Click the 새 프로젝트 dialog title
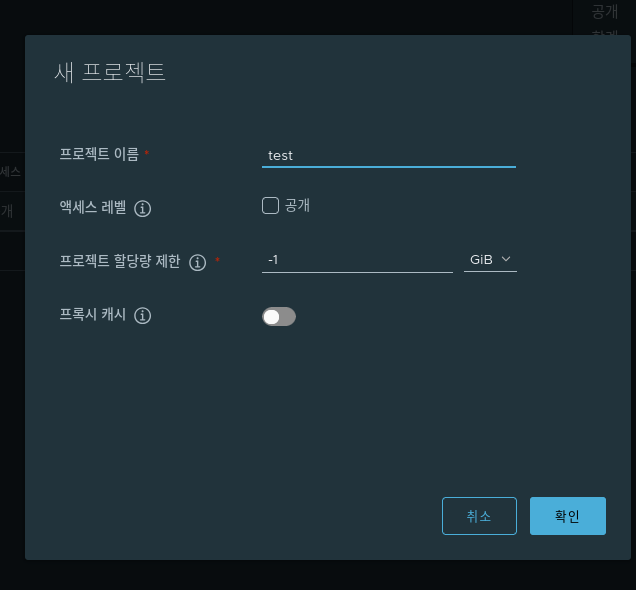The height and width of the screenshot is (590, 636). (110, 72)
